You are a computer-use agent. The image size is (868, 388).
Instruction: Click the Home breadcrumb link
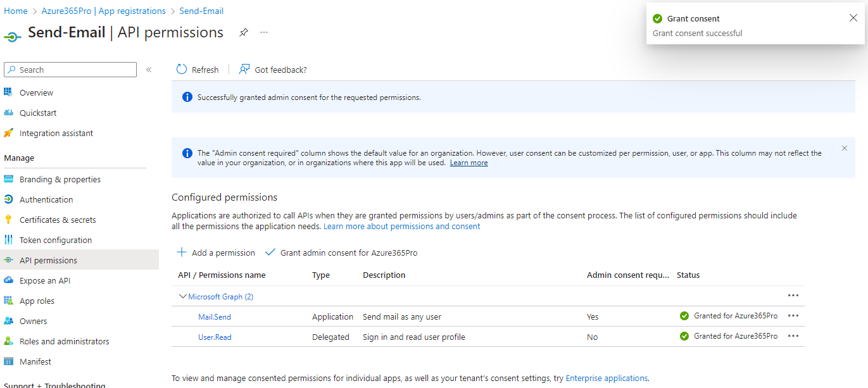[16, 11]
